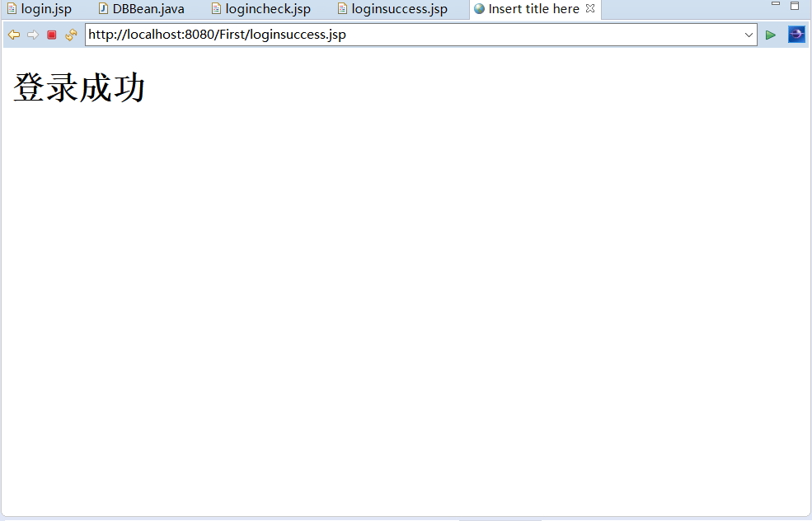Stop loading the page
812x521 pixels.
(51, 35)
